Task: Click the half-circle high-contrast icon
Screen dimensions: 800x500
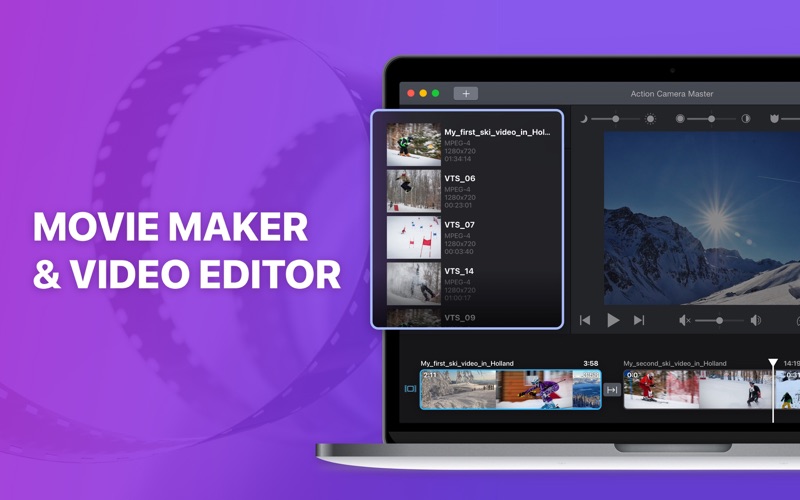Action: (x=745, y=119)
